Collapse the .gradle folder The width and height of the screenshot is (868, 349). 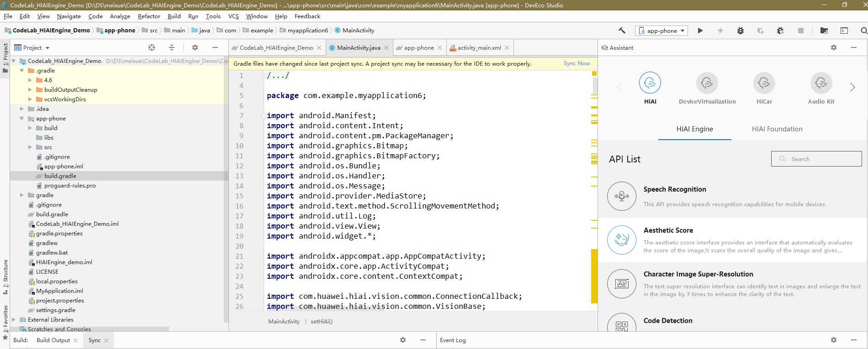(22, 71)
